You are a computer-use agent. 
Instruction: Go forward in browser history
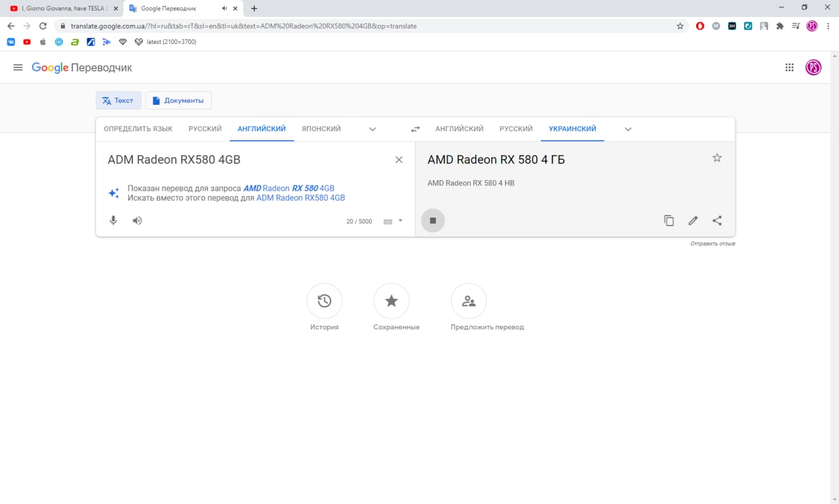27,26
